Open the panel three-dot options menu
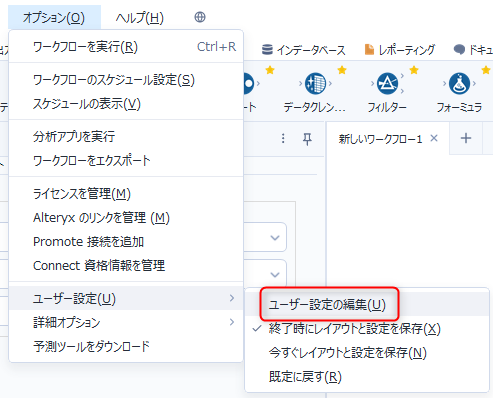Viewport: 493px width, 398px height. tap(283, 138)
